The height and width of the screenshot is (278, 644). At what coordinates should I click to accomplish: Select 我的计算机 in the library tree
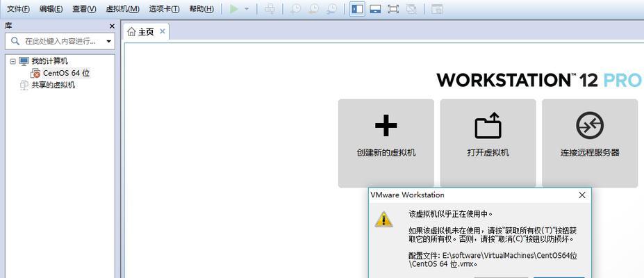(50, 61)
